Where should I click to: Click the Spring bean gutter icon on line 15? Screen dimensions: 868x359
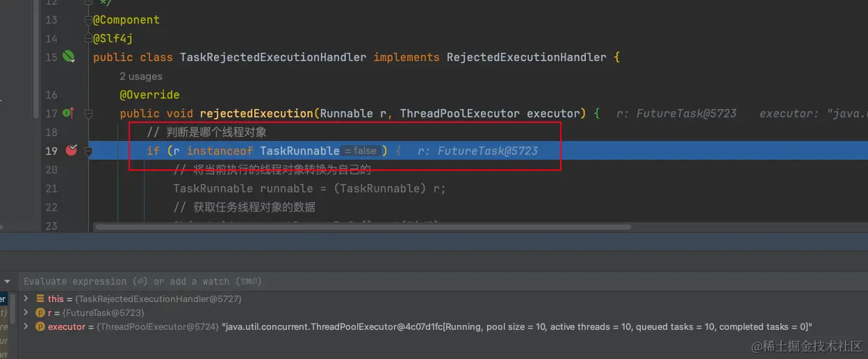point(68,56)
